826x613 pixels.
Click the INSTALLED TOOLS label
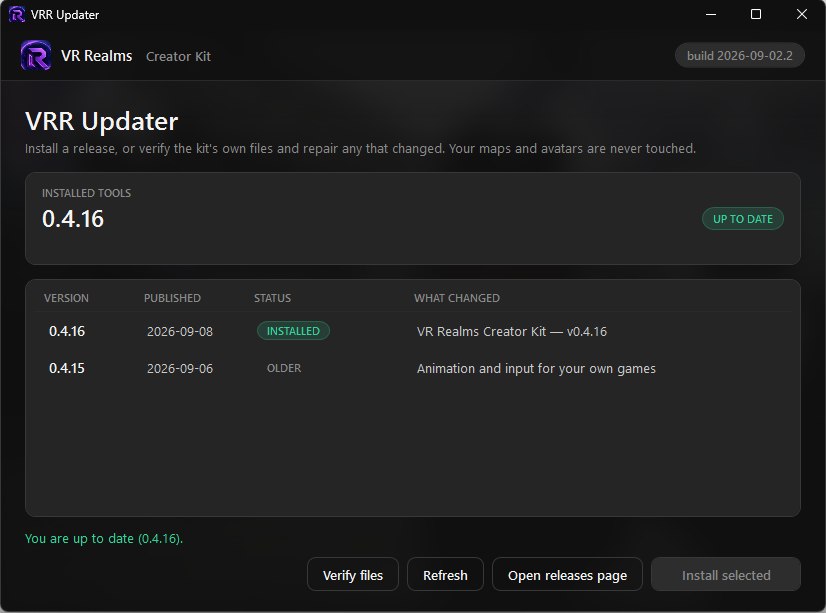86,193
